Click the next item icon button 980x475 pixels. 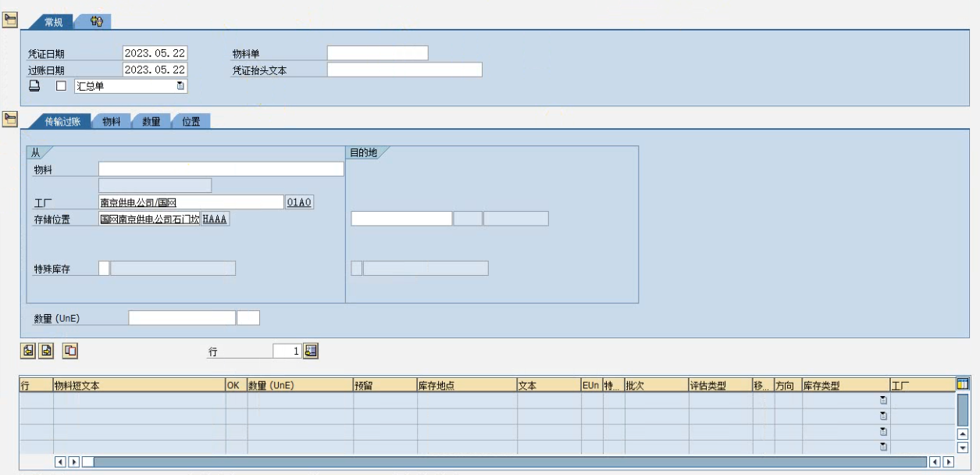click(46, 351)
